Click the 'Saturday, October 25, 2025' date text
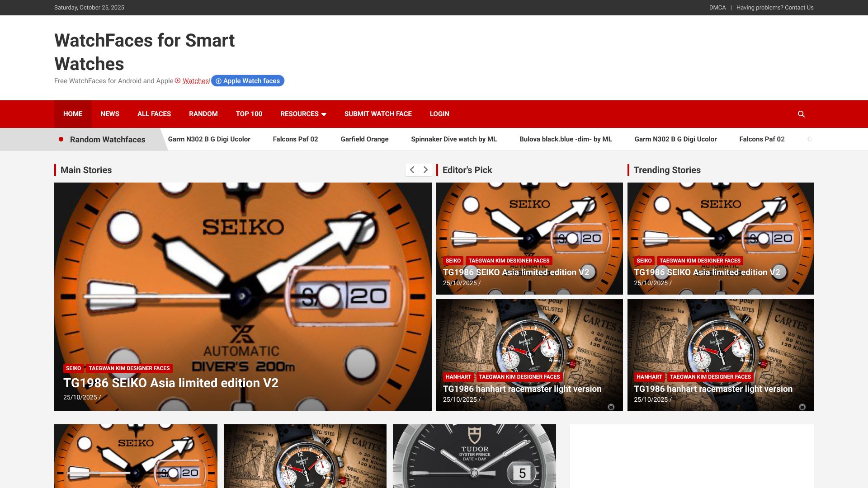This screenshot has height=488, width=868. click(x=89, y=8)
